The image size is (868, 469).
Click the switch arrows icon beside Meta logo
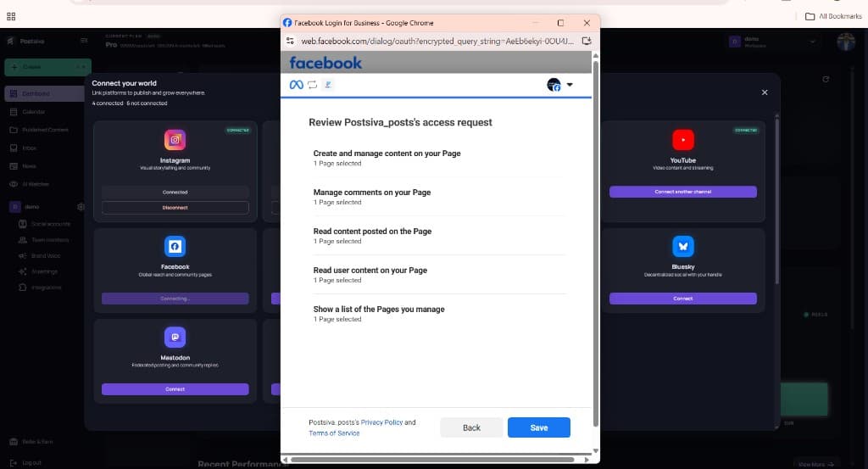tap(312, 85)
